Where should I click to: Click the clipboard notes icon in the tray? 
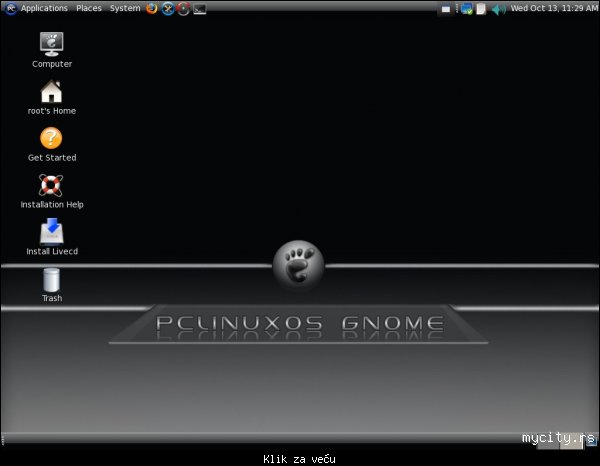[481, 9]
